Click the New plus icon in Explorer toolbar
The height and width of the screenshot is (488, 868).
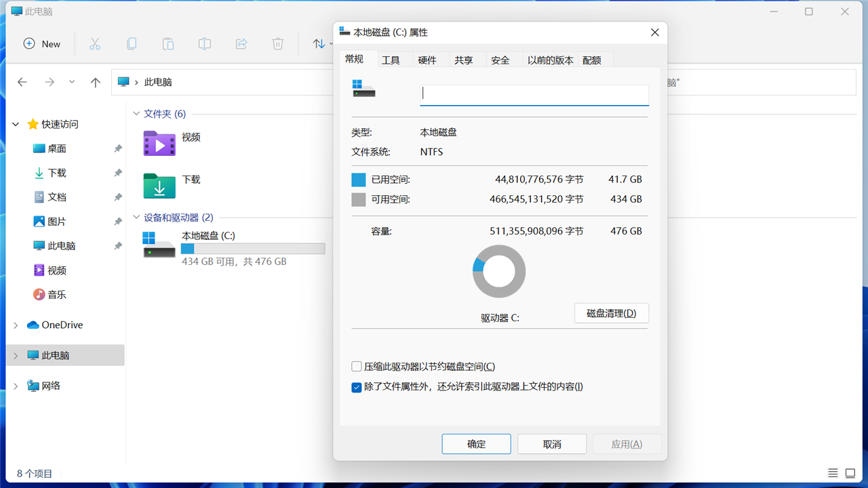coord(29,44)
